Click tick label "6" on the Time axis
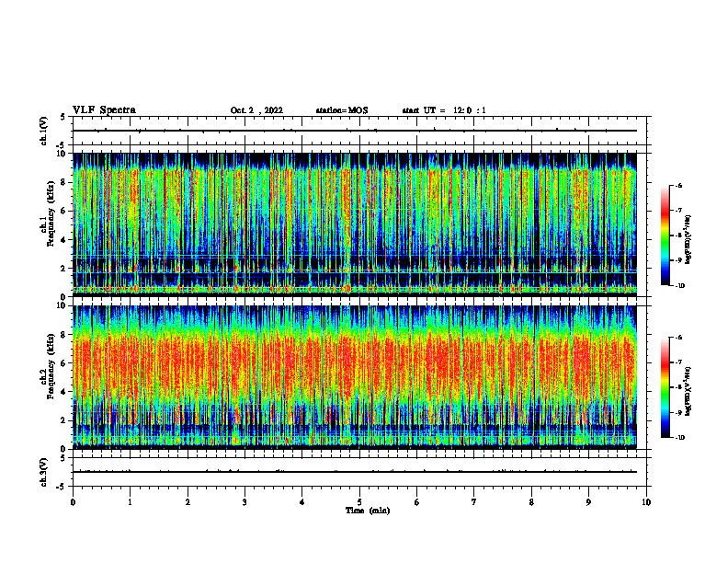Screen dimensions: 728x563 [417, 502]
